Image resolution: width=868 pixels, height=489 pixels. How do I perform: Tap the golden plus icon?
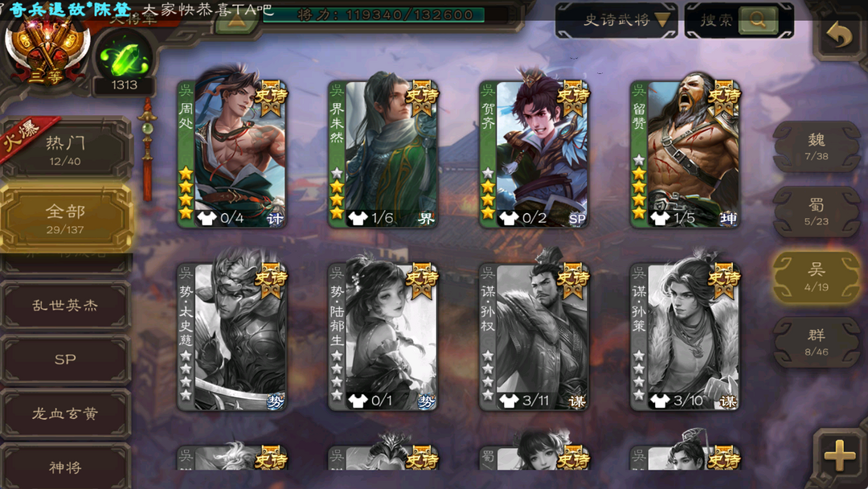840,455
